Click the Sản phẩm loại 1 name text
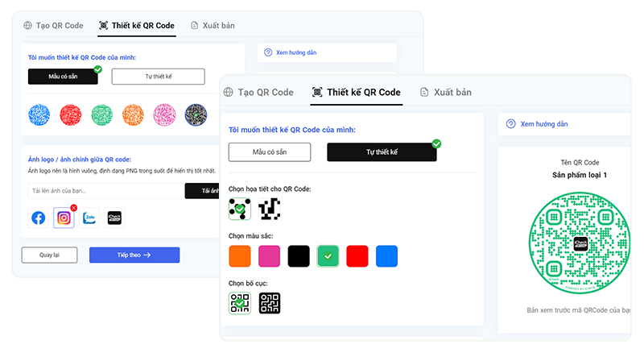This screenshot has height=357, width=644. click(x=580, y=175)
